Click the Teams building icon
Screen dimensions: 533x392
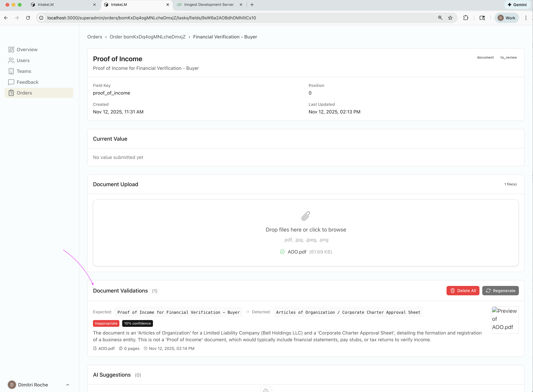tap(11, 71)
